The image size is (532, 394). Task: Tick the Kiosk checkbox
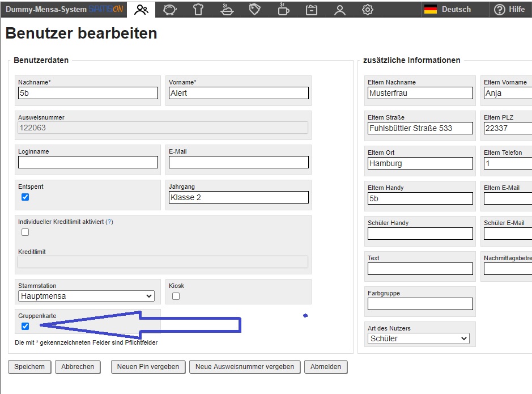coord(176,296)
